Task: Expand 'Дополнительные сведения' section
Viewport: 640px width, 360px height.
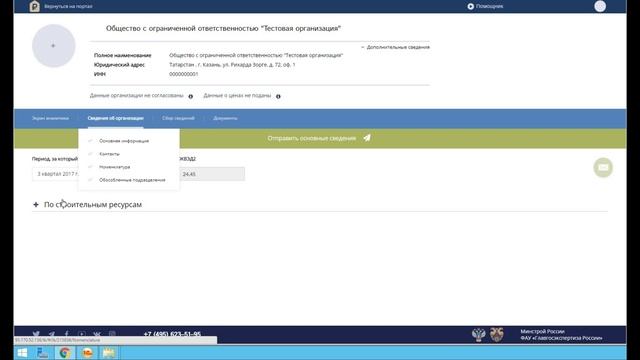Action: (395, 47)
